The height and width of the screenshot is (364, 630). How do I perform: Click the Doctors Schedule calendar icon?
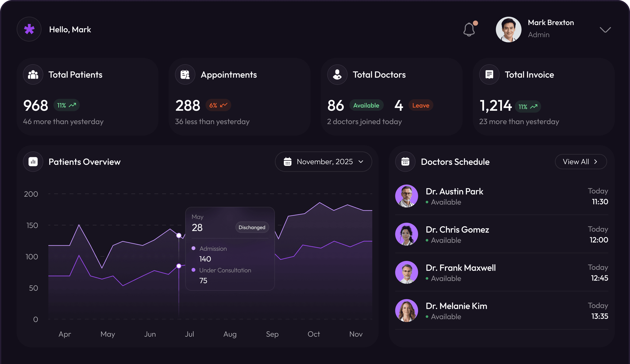click(x=405, y=162)
